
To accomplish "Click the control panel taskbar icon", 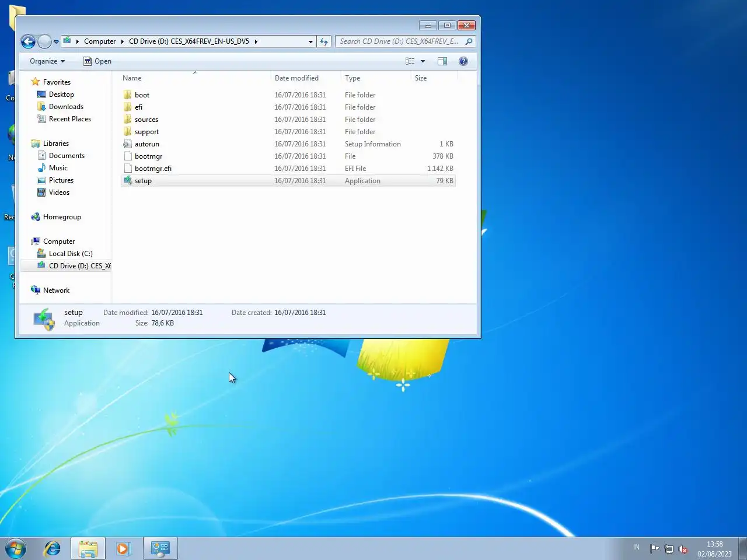I will click(x=160, y=548).
